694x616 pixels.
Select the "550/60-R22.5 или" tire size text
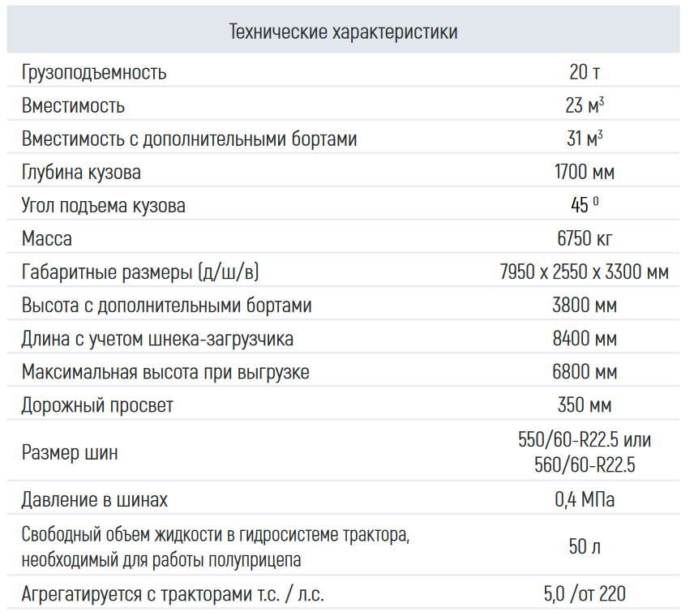pos(585,440)
